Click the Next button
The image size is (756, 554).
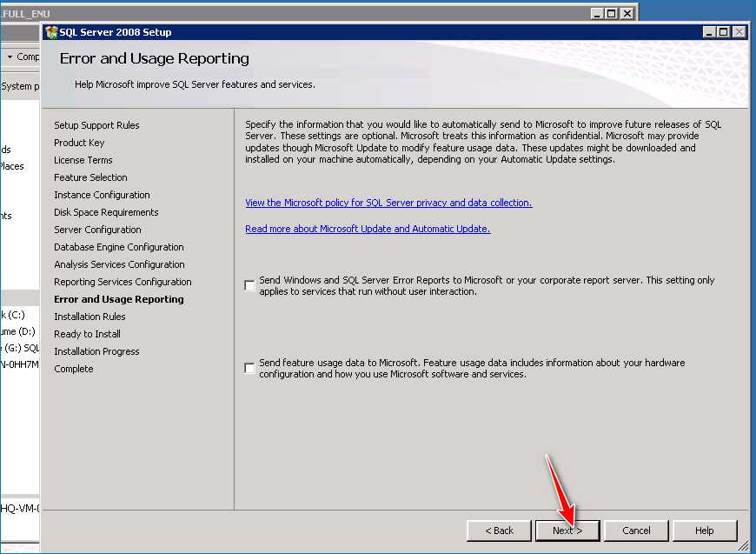pyautogui.click(x=567, y=531)
